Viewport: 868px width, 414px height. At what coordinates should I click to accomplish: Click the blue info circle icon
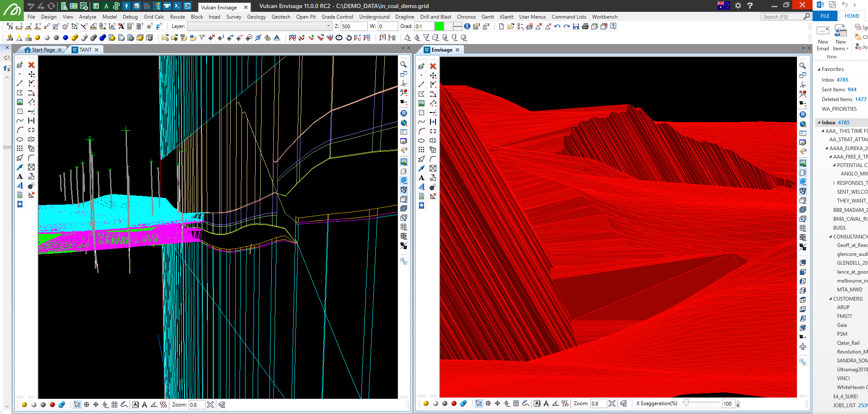click(467, 26)
